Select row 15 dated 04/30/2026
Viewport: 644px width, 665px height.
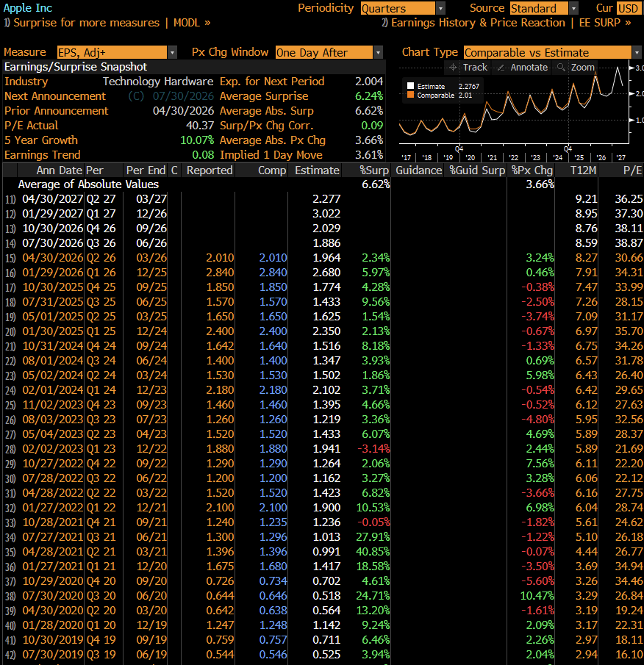click(x=323, y=258)
